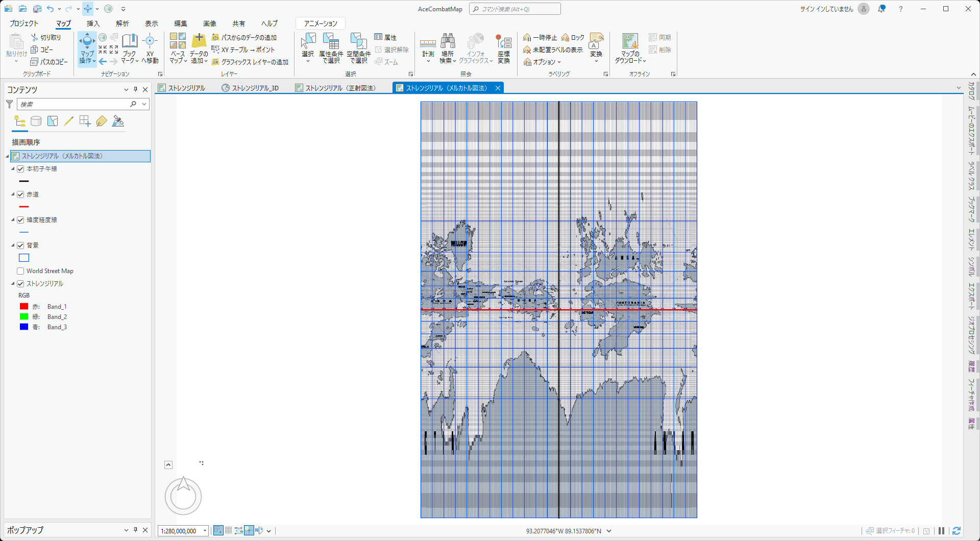
Task: Click the 変換 convert labels icon
Action: click(x=596, y=41)
